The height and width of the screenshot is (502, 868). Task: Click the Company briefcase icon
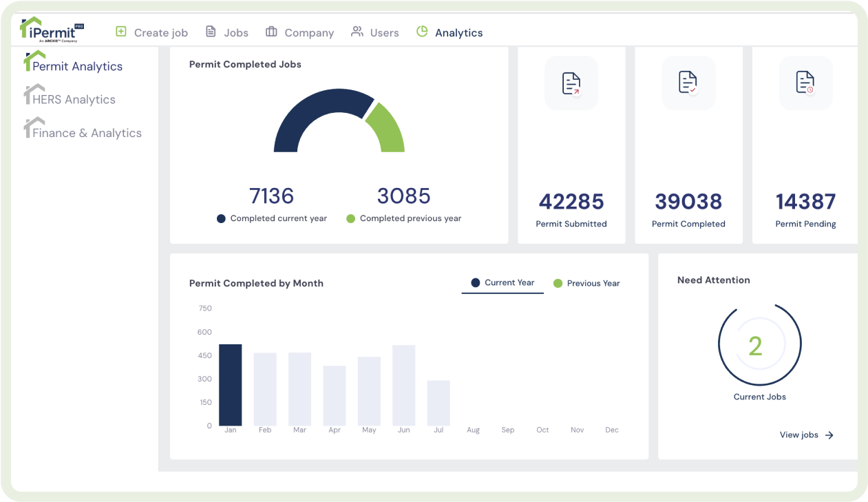[271, 32]
